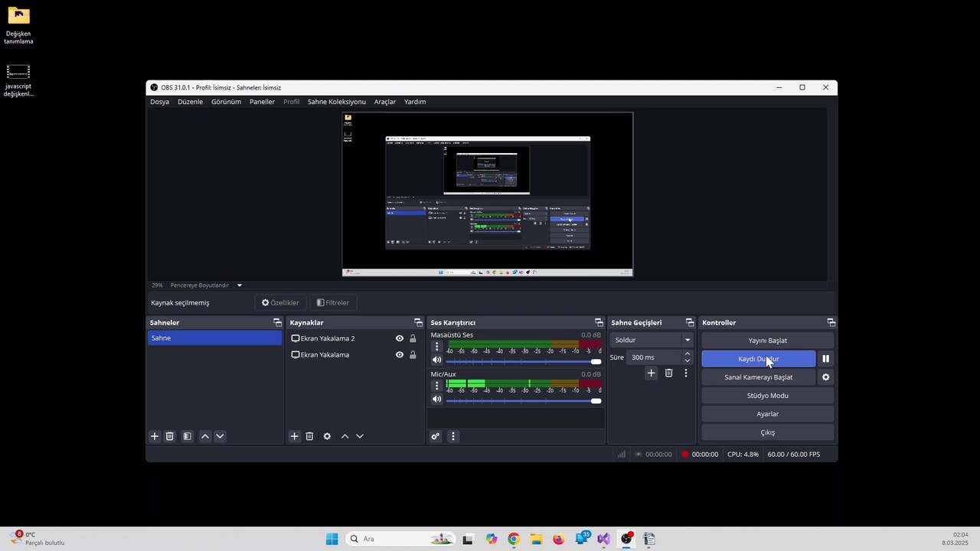Open Firefox from the taskbar

[558, 539]
